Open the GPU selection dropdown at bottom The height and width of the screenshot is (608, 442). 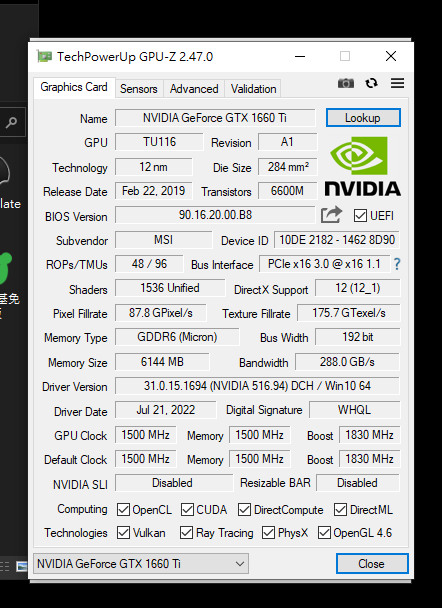pyautogui.click(x=141, y=563)
